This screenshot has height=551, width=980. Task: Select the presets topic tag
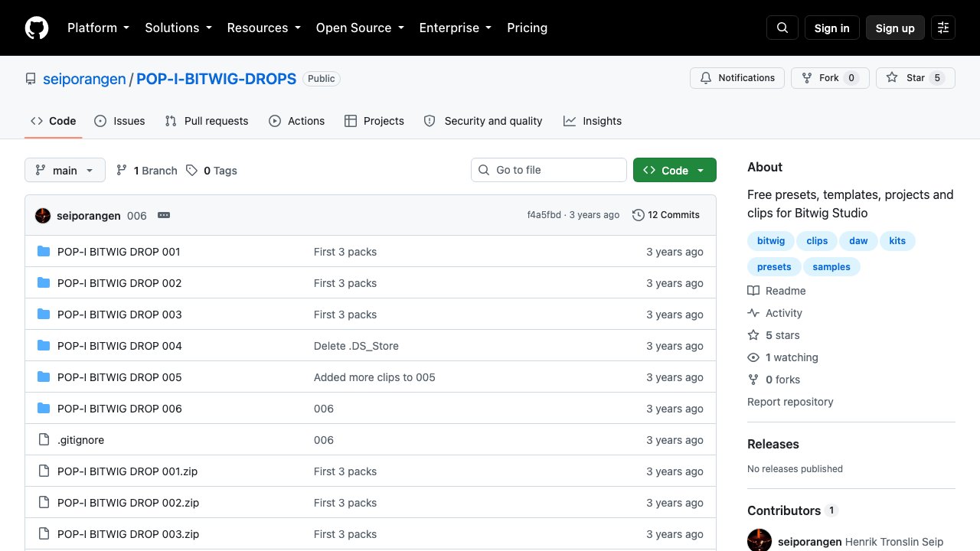click(x=774, y=267)
